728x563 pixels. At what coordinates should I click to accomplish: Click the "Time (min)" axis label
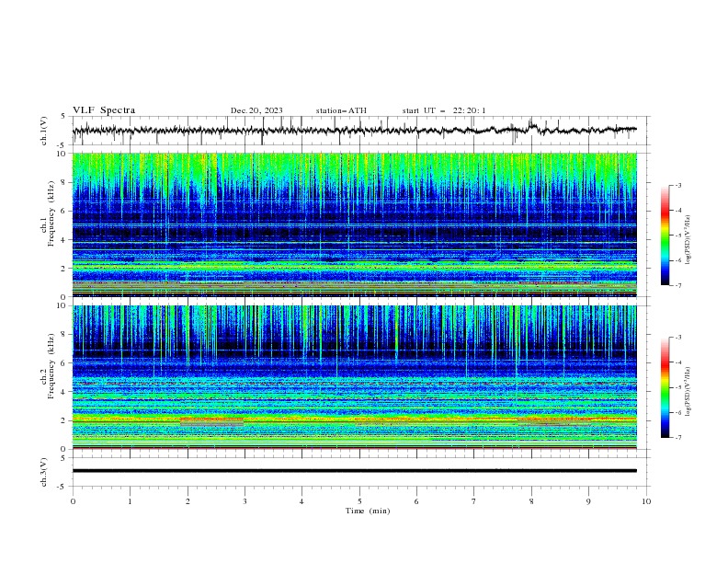point(368,511)
